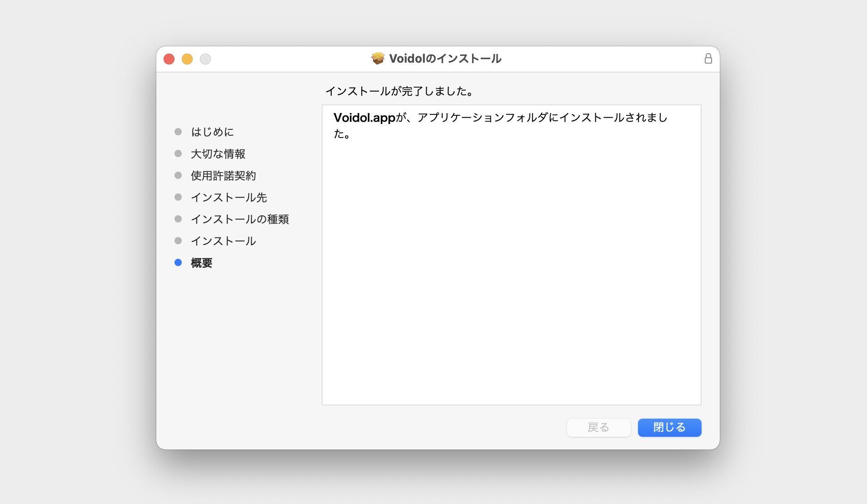Click the 戻る button
The image size is (867, 504).
tap(598, 427)
